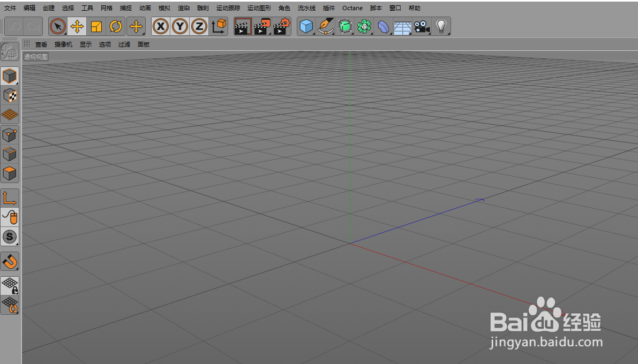Open the 文件 menu
Viewport: 638px width, 364px height.
coord(10,8)
